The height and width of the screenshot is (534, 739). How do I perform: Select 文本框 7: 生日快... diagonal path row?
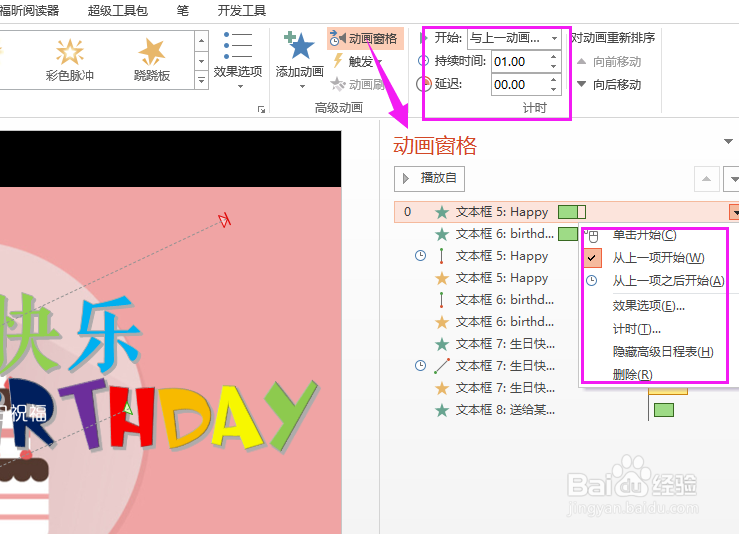pyautogui.click(x=488, y=366)
